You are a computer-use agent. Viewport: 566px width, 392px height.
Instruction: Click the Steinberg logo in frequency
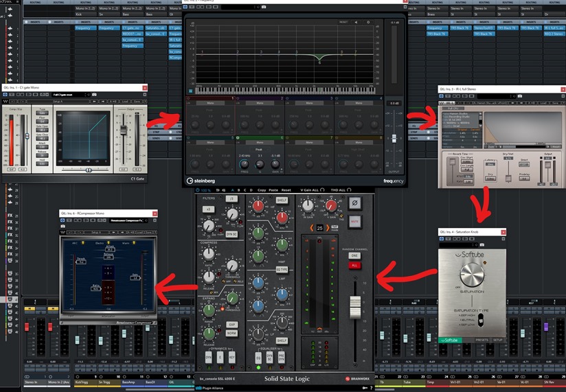(x=202, y=181)
